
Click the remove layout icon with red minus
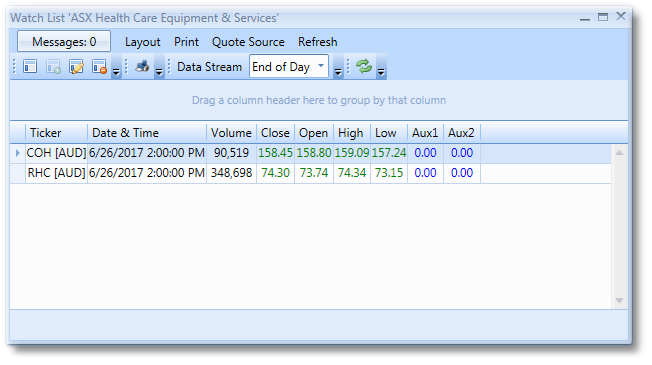[x=100, y=67]
